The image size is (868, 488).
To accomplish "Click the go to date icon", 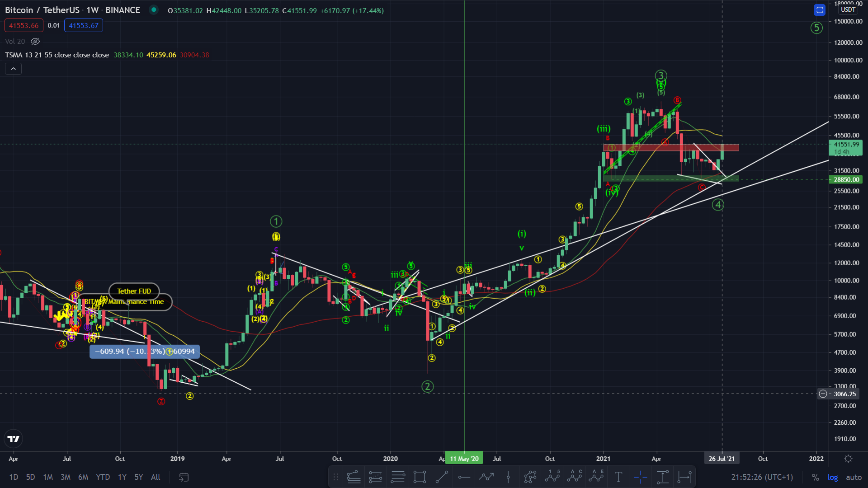I will [x=184, y=477].
